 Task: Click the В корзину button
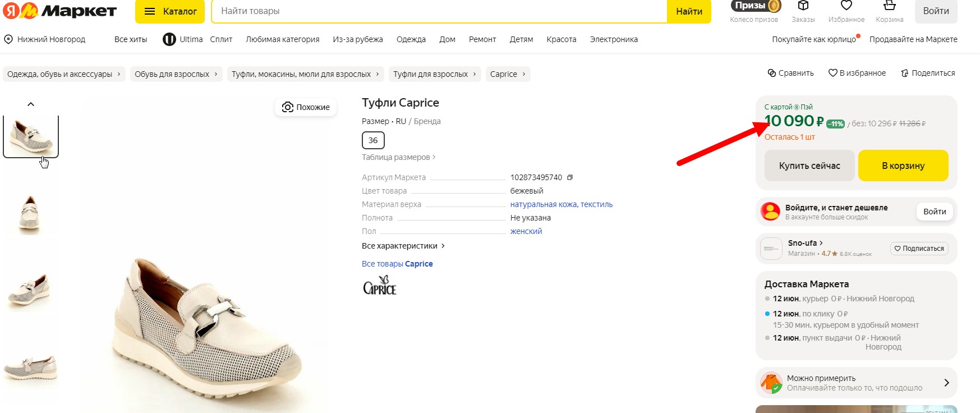pyautogui.click(x=903, y=166)
